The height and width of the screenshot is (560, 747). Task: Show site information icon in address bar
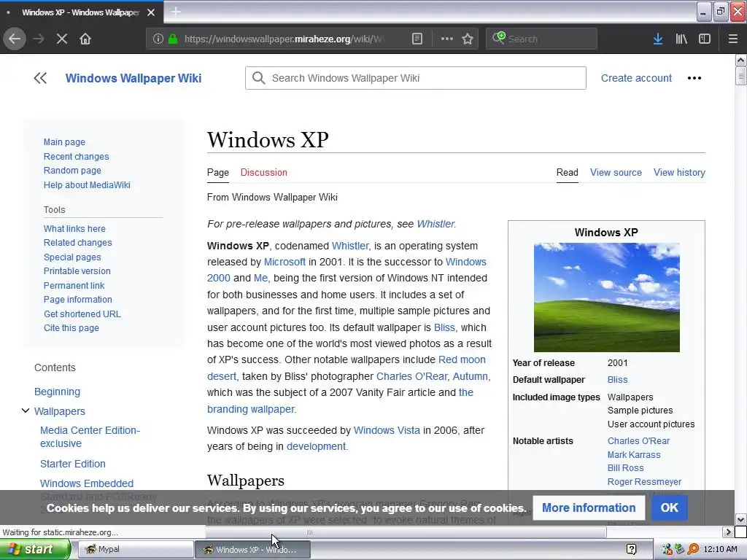point(158,39)
